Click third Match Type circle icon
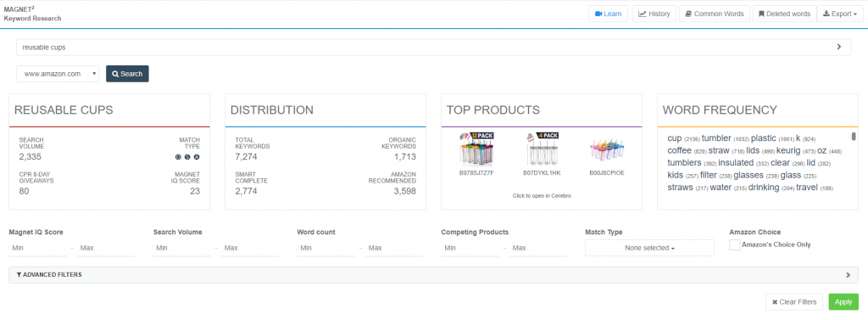Viewport: 868px width, 320px height. click(x=197, y=157)
